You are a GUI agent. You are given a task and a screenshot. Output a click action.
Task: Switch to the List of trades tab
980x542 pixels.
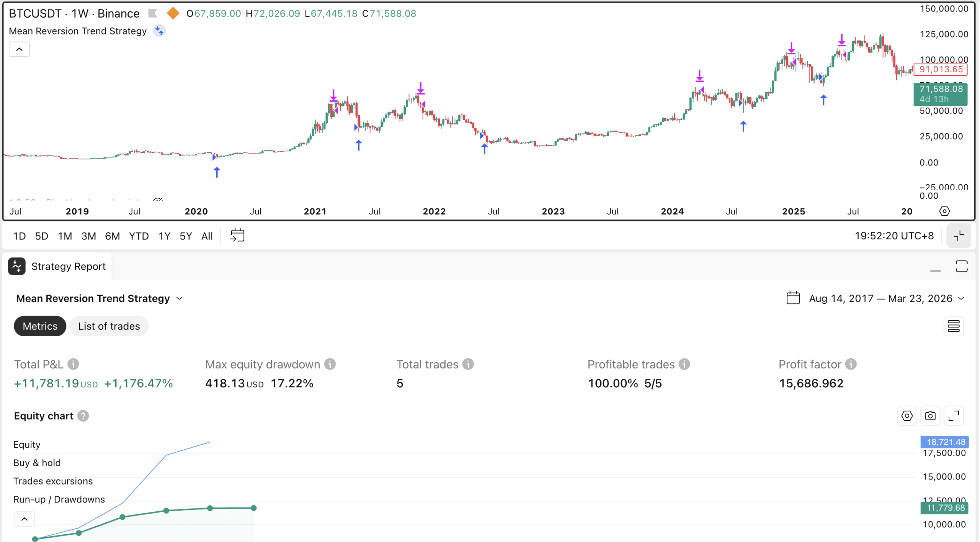[x=109, y=326]
